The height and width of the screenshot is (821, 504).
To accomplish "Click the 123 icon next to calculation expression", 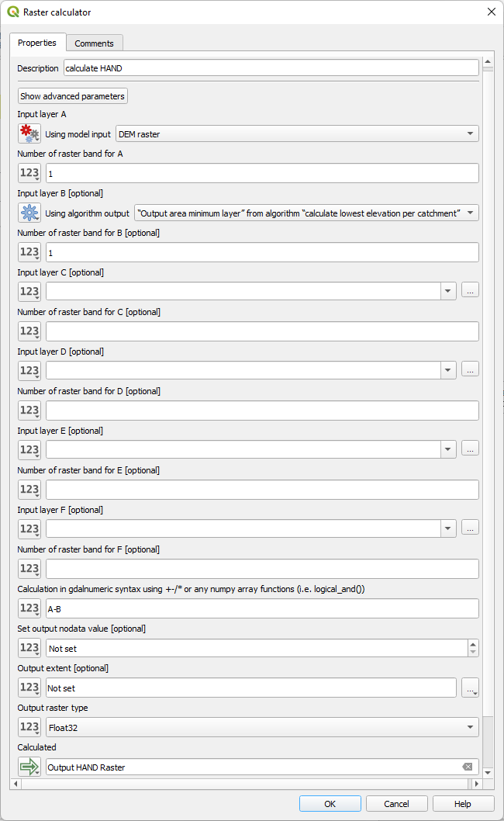I will pos(29,608).
